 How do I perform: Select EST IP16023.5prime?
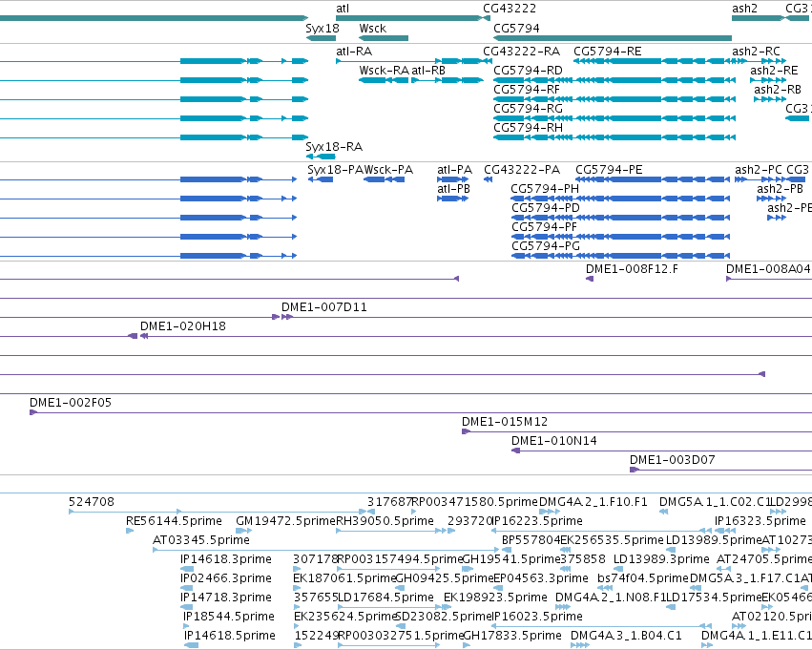point(536,617)
